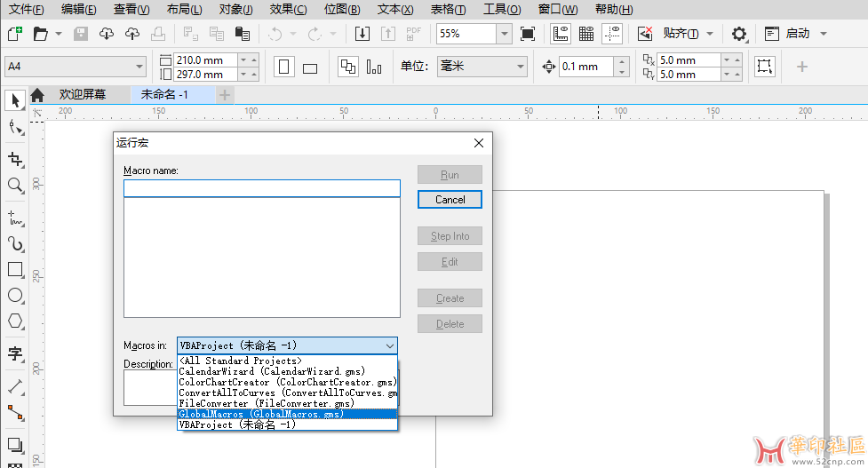Click the Macro name input field
Screen dimensions: 868x468
click(x=262, y=188)
